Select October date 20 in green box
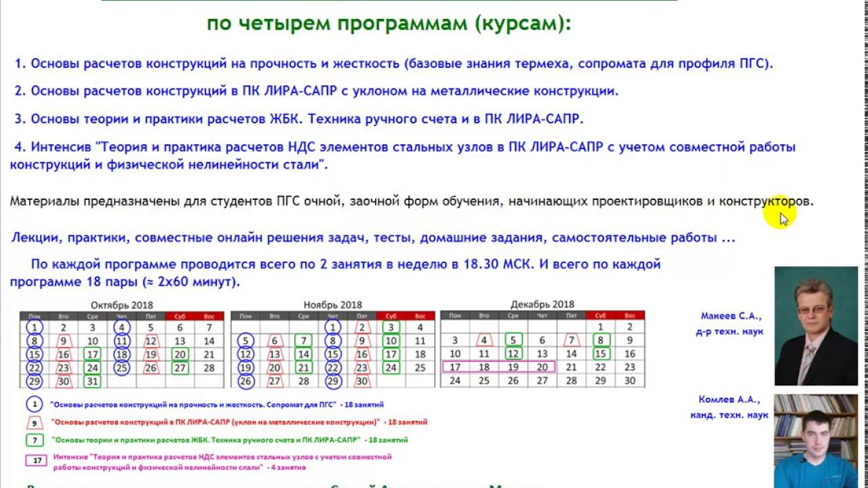Screen dimensions: 868x488 coord(180,354)
